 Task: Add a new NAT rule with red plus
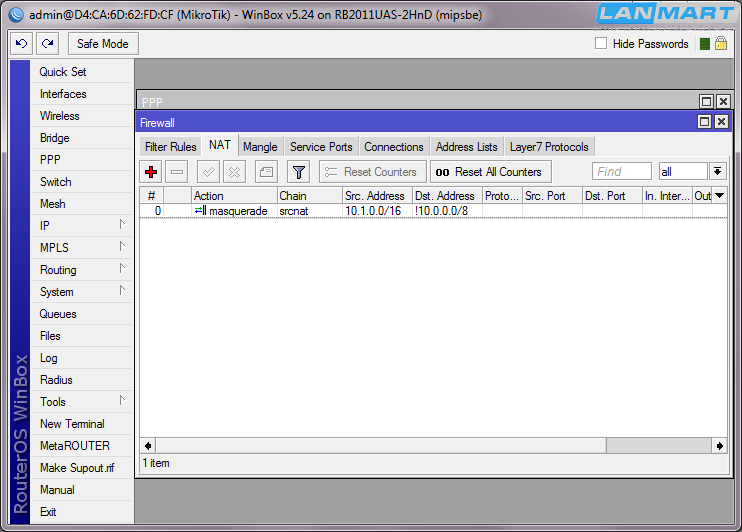pyautogui.click(x=151, y=172)
